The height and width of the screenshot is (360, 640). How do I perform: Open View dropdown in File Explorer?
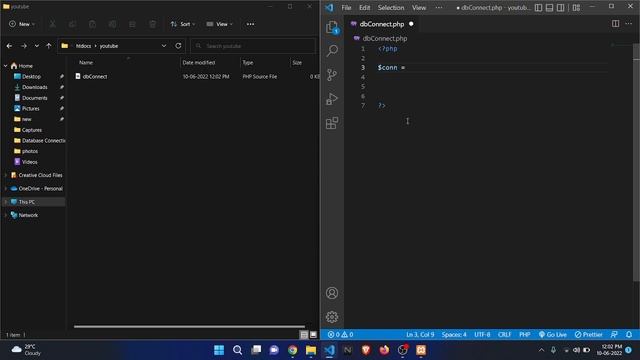(x=220, y=24)
